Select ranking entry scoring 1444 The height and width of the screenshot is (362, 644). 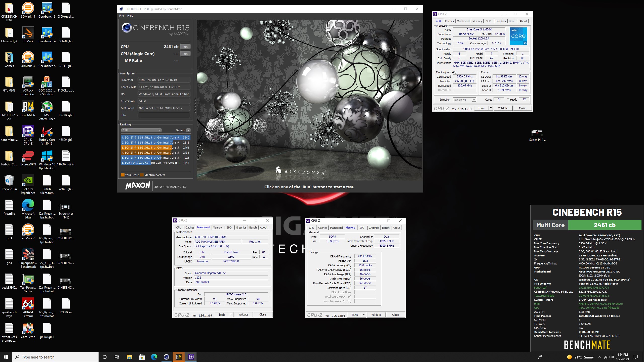(155, 163)
